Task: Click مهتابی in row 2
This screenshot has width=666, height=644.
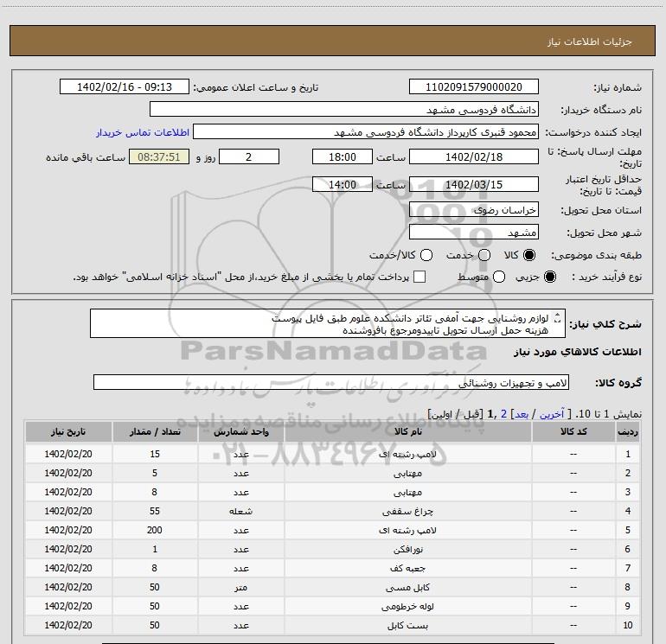Action: (x=407, y=474)
